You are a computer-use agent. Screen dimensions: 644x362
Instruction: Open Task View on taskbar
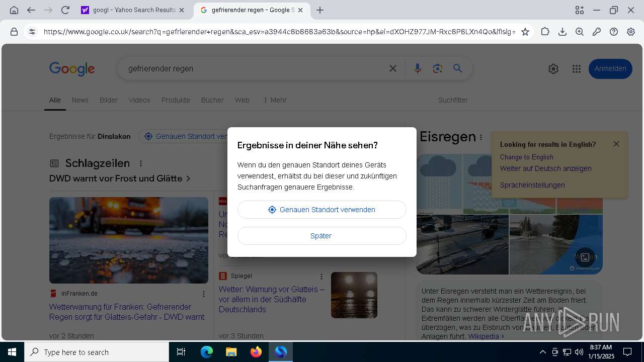(181, 352)
